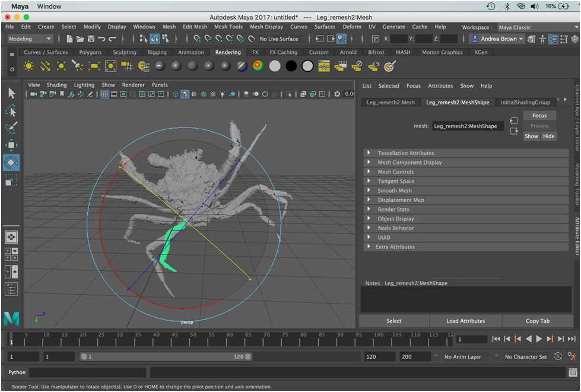The height and width of the screenshot is (392, 581).
Task: Expand the Smooth Mesh section
Action: click(466, 190)
